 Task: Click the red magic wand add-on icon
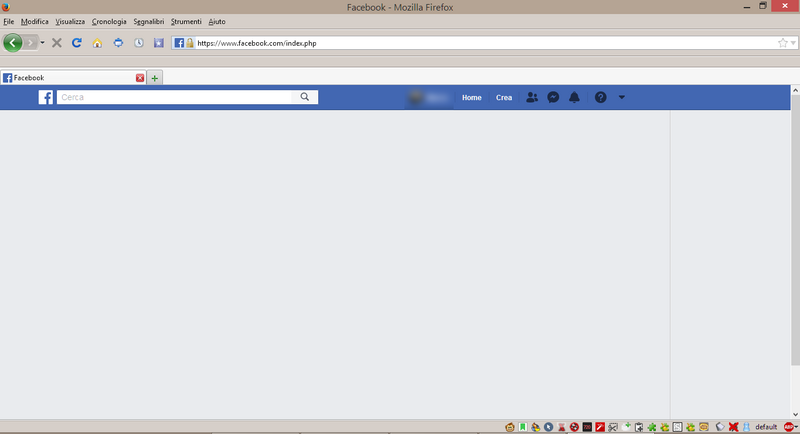pyautogui.click(x=600, y=427)
